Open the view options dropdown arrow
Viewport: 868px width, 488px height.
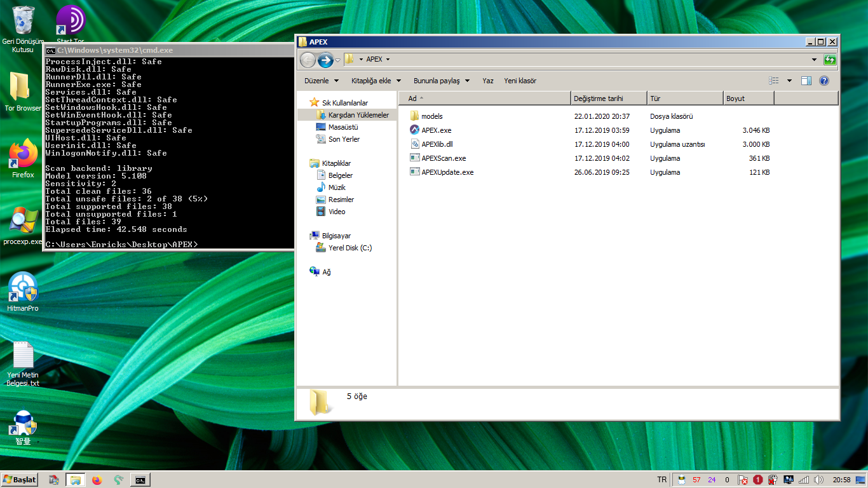click(789, 81)
